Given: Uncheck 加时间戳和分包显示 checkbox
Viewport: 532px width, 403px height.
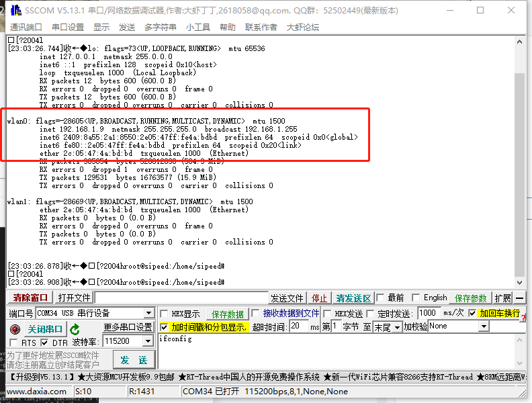Looking at the screenshot, I should point(165,327).
